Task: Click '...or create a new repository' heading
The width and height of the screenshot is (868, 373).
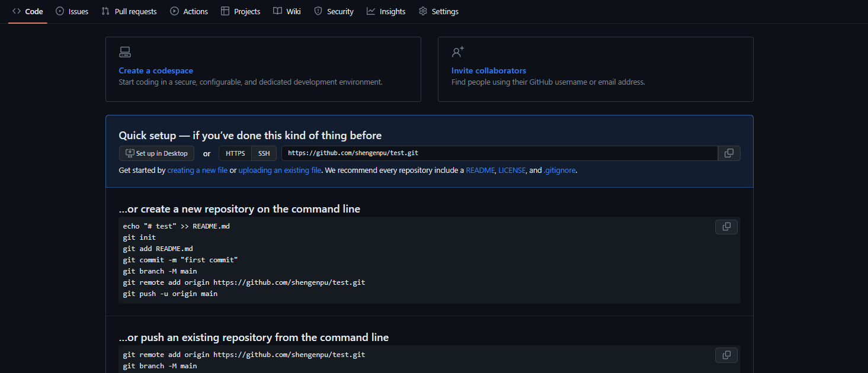Action: [239, 209]
